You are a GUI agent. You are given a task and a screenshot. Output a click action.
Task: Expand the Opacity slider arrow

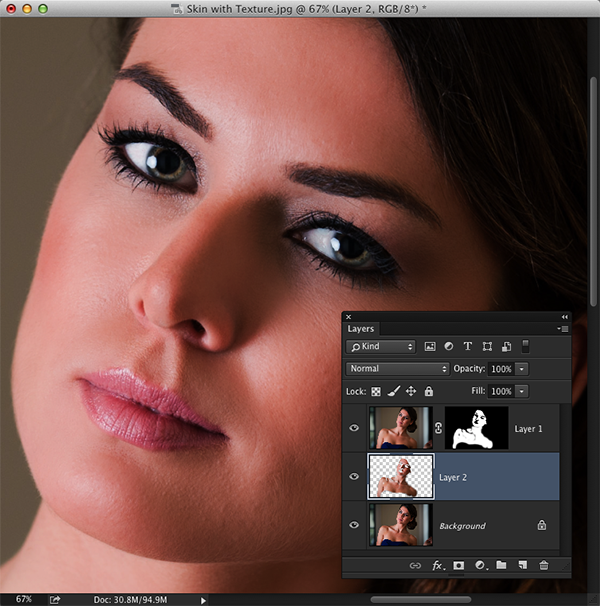tap(523, 369)
